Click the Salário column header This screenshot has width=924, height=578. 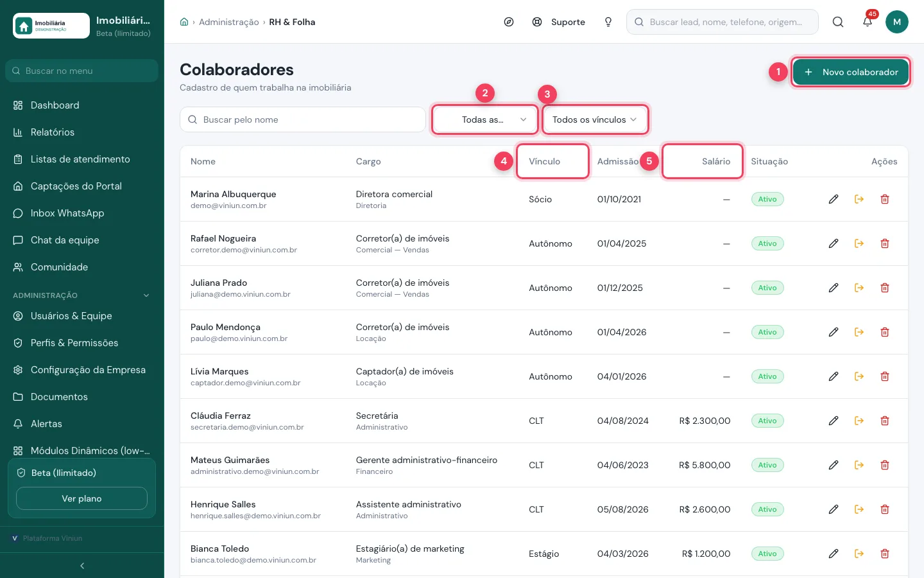(x=716, y=161)
